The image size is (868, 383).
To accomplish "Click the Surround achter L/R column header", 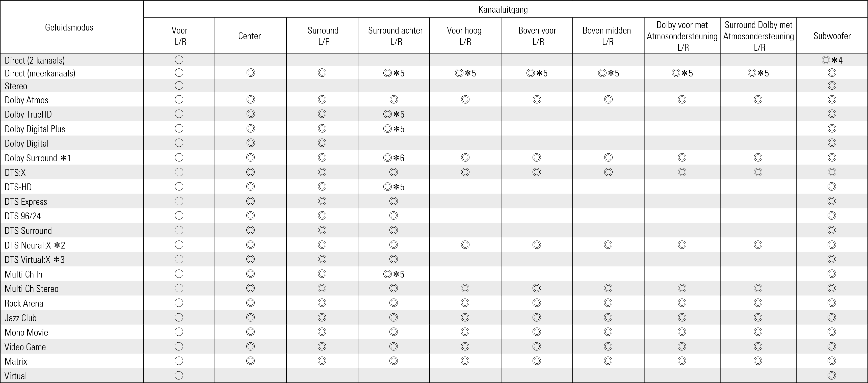I will point(395,36).
